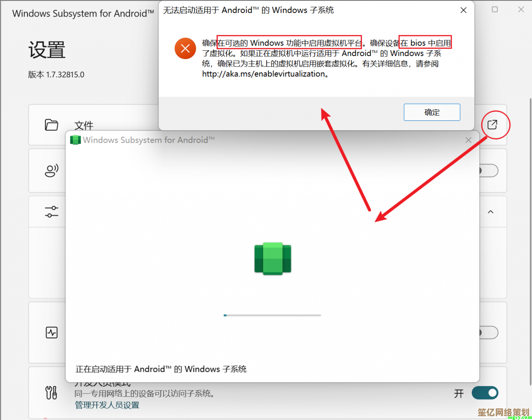Click 确定 in the error dialog
The image size is (532, 420).
pos(432,112)
